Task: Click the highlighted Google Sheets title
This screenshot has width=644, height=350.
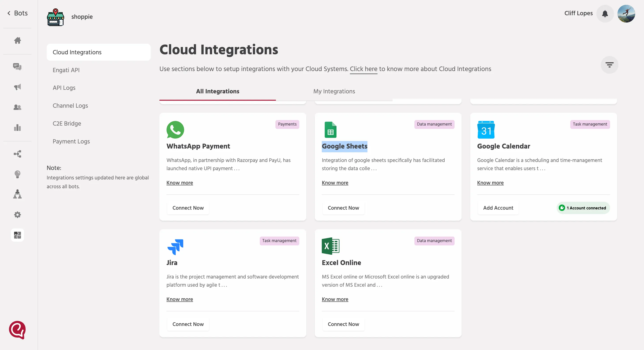Action: pos(344,146)
